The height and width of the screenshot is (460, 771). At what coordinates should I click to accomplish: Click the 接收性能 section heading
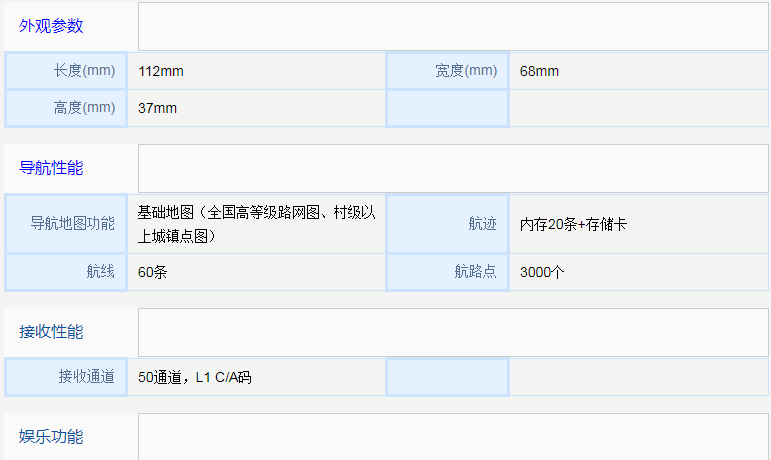click(x=51, y=332)
